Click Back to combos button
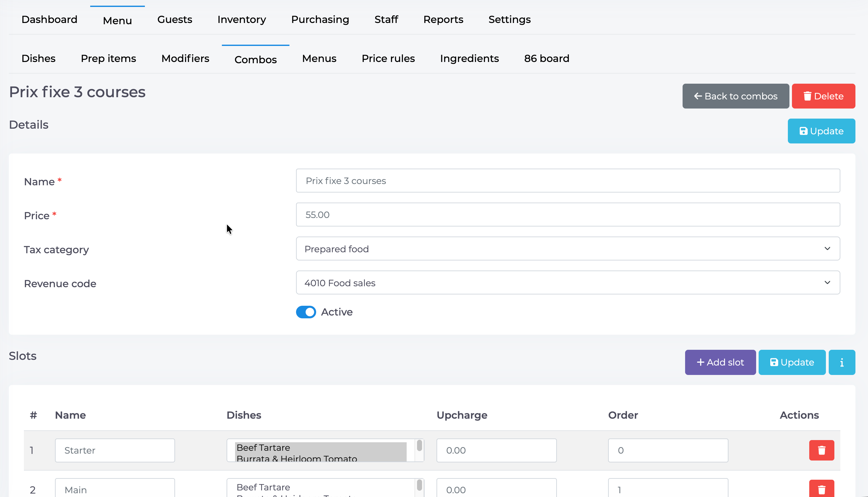The image size is (868, 497). [x=735, y=96]
